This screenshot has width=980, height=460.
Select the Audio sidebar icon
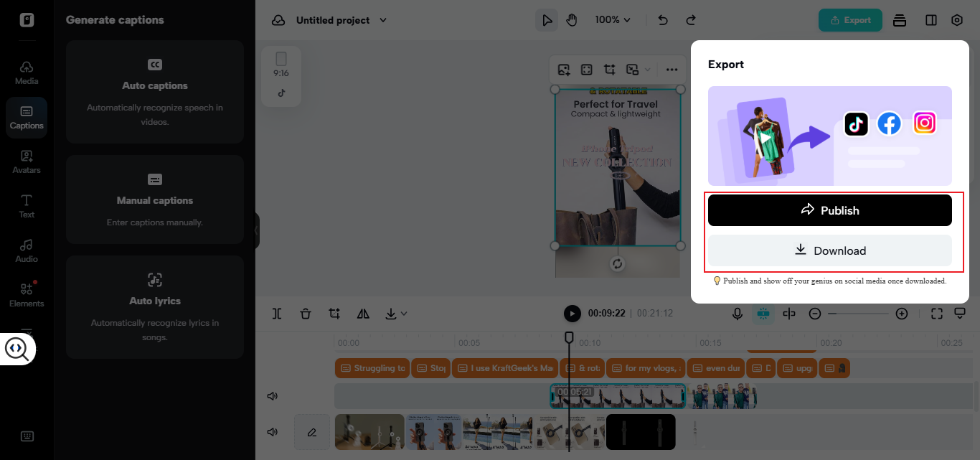click(x=27, y=250)
